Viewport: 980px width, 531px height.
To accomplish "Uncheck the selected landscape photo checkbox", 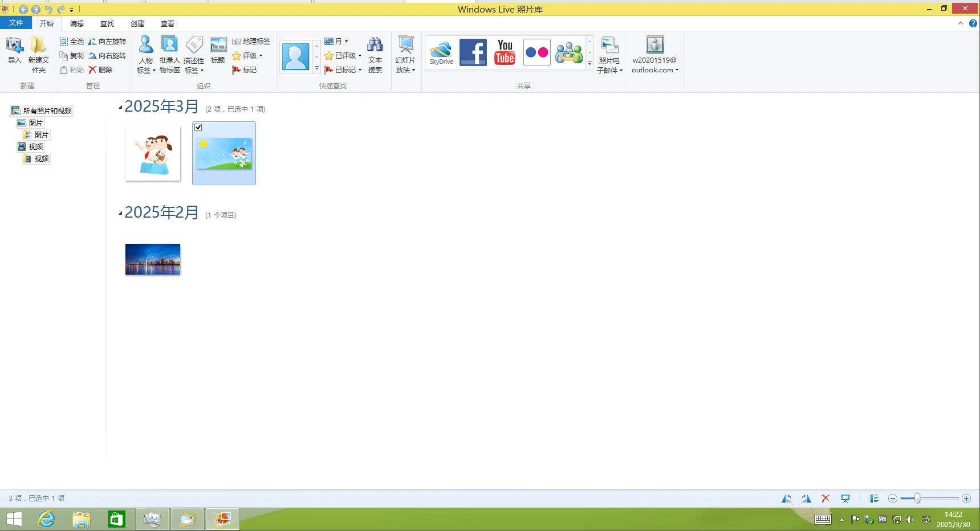I will [x=198, y=127].
